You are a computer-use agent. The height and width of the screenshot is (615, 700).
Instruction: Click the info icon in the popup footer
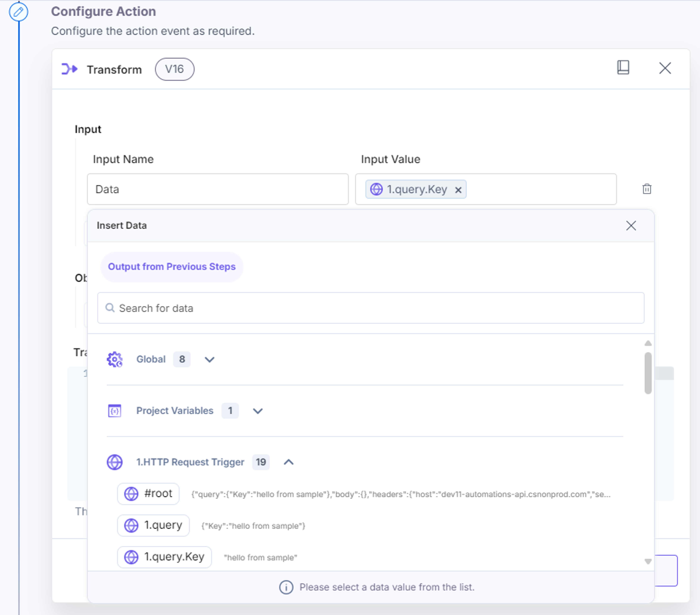click(x=286, y=587)
